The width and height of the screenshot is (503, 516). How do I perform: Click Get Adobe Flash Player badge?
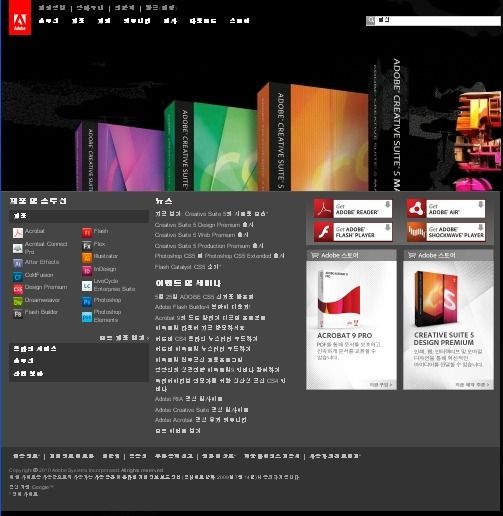(353, 232)
